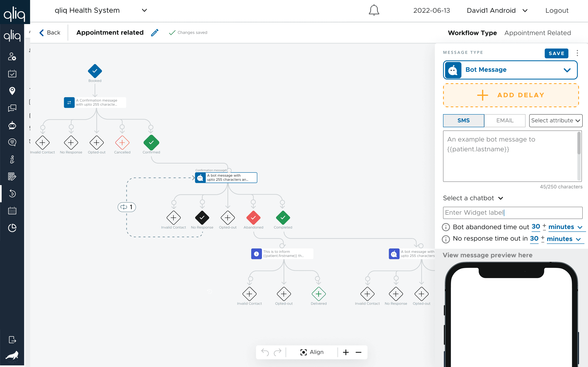The height and width of the screenshot is (367, 588).
Task: Click the Align button in canvas toolbar
Action: (312, 352)
